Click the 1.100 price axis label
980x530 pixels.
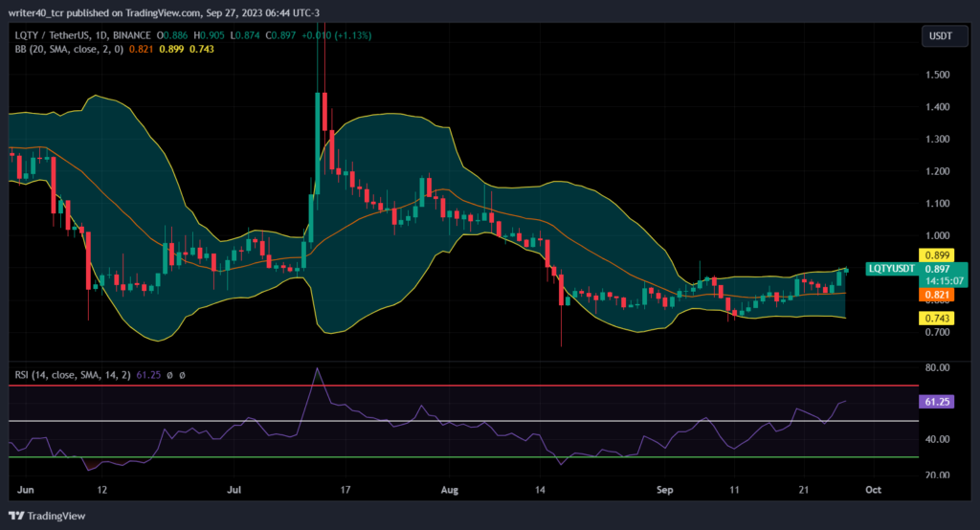tap(937, 203)
